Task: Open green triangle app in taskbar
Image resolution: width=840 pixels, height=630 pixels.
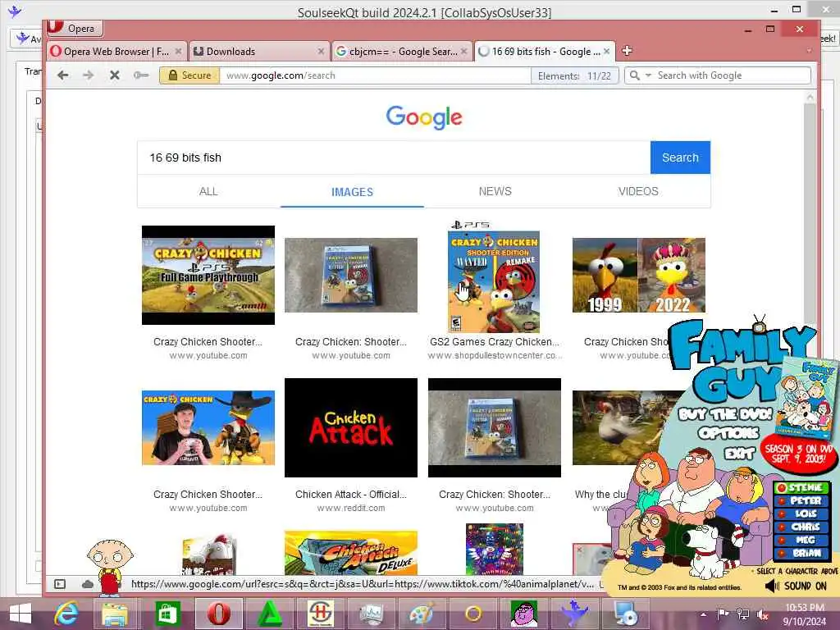Action: coord(270,614)
